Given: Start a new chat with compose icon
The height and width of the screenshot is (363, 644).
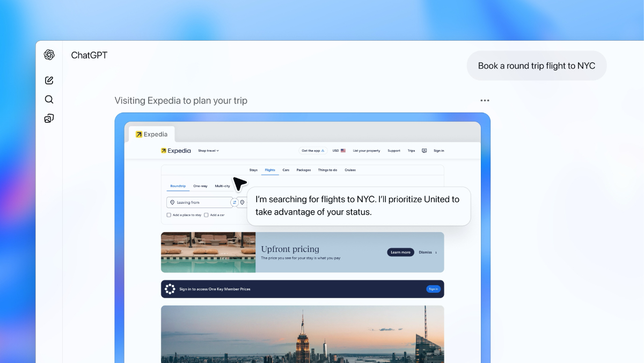Looking at the screenshot, I should point(49,80).
